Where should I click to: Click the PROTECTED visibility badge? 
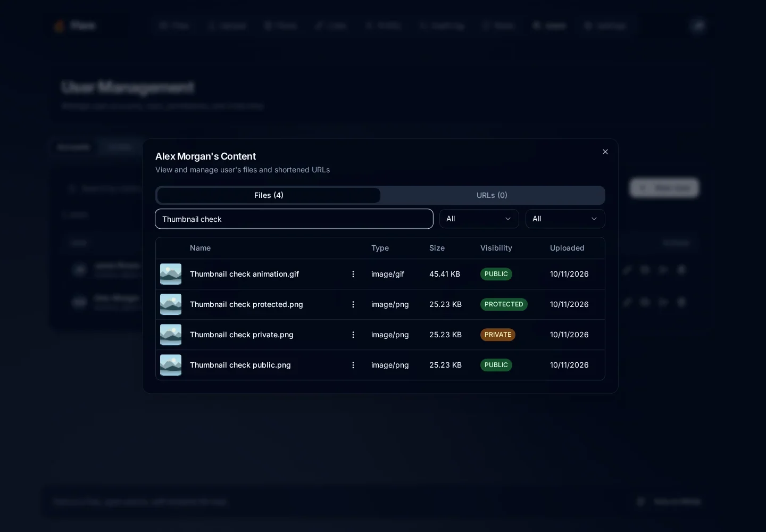504,304
